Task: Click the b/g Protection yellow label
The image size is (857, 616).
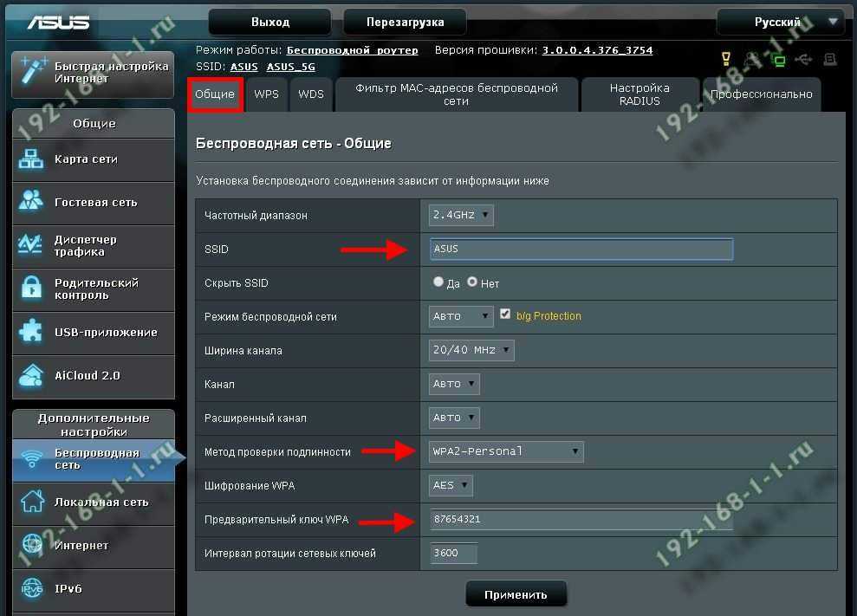Action: coord(549,316)
